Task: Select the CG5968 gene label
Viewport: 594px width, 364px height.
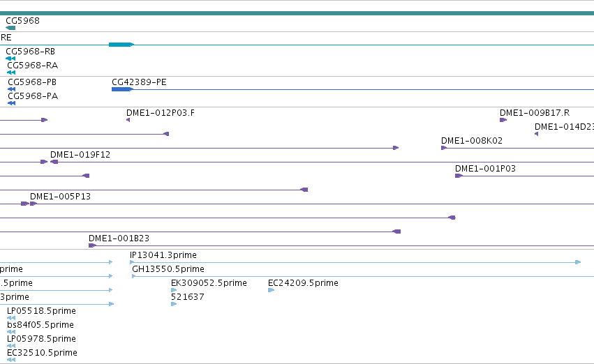Action: click(22, 20)
